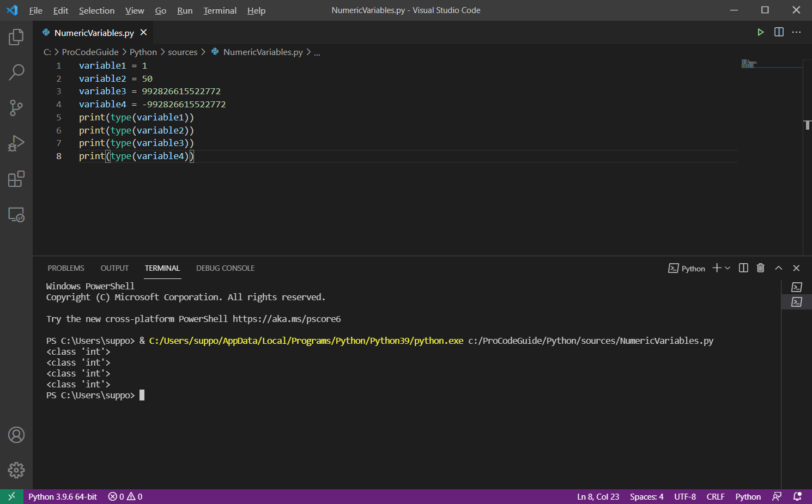
Task: Open the Source Control view
Action: (16, 107)
